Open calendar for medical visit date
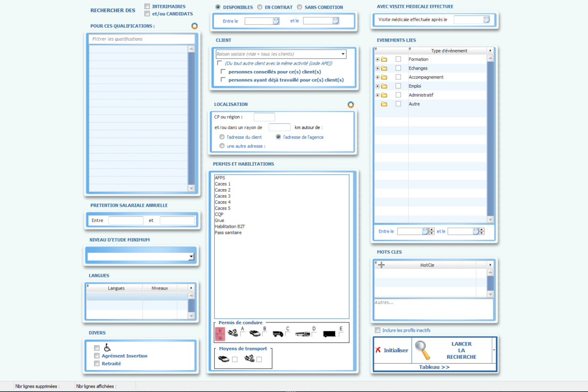The width and height of the screenshot is (588, 392). 486,20
